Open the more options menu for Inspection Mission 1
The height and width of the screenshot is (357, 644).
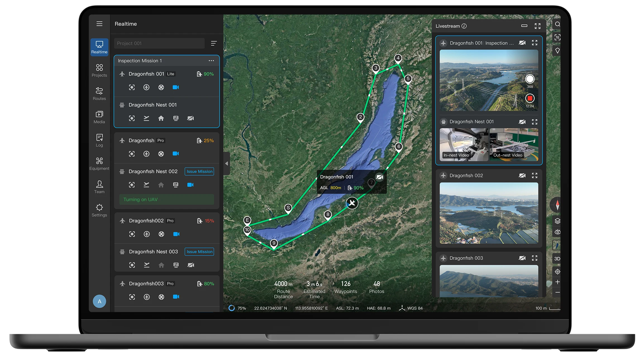tap(211, 61)
